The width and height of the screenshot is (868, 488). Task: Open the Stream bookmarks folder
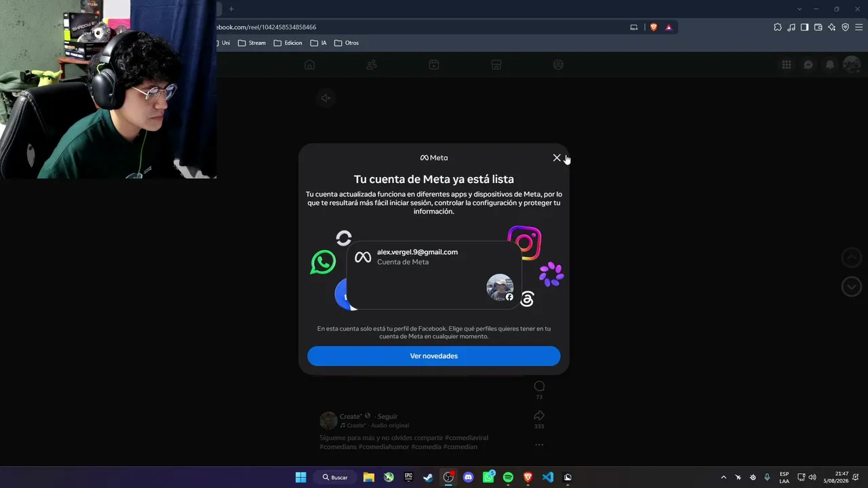pos(252,43)
